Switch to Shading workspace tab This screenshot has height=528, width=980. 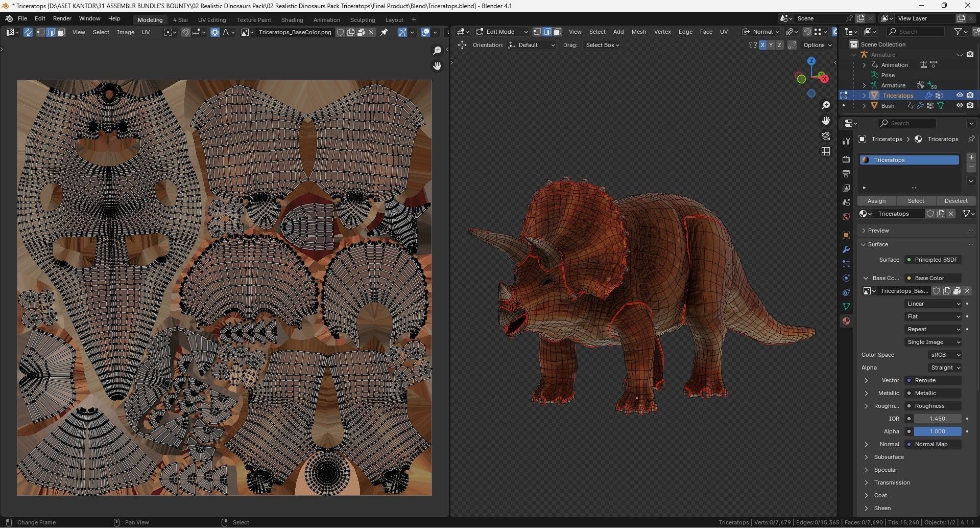tap(292, 20)
